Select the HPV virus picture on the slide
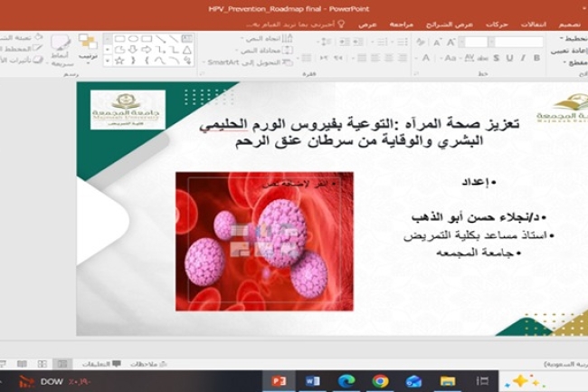Image resolution: width=588 pixels, height=392 pixels. (x=264, y=242)
